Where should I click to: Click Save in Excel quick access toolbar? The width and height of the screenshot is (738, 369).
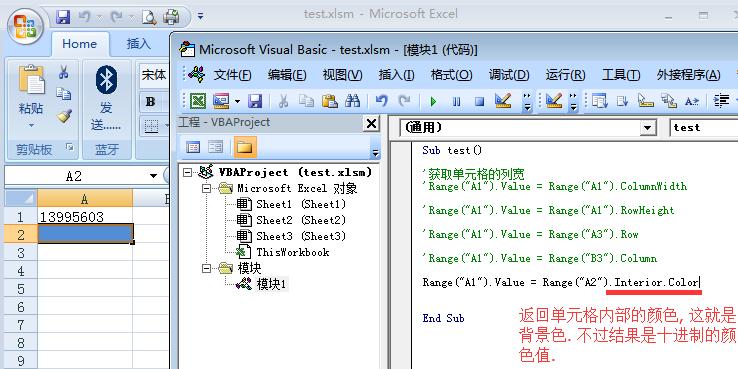pyautogui.click(x=63, y=17)
